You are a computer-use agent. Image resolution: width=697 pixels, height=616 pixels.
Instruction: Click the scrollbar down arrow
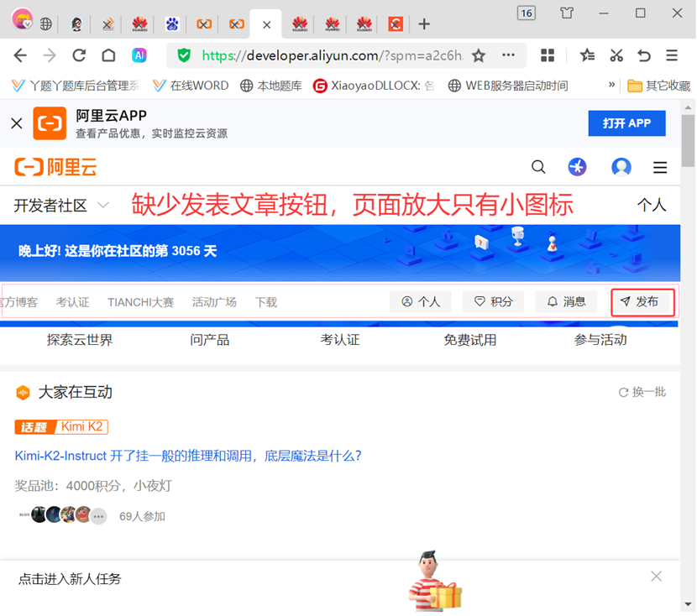(x=688, y=604)
